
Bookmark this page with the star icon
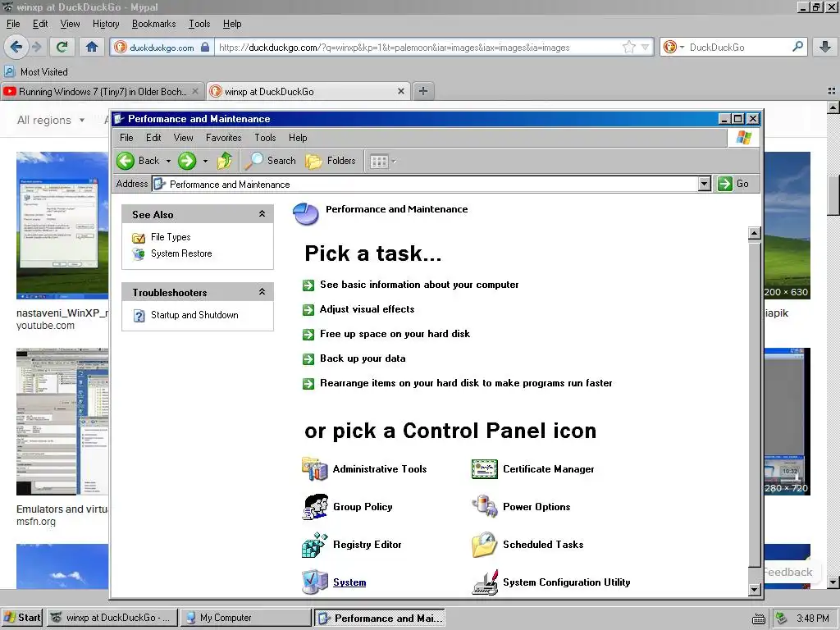pyautogui.click(x=629, y=47)
